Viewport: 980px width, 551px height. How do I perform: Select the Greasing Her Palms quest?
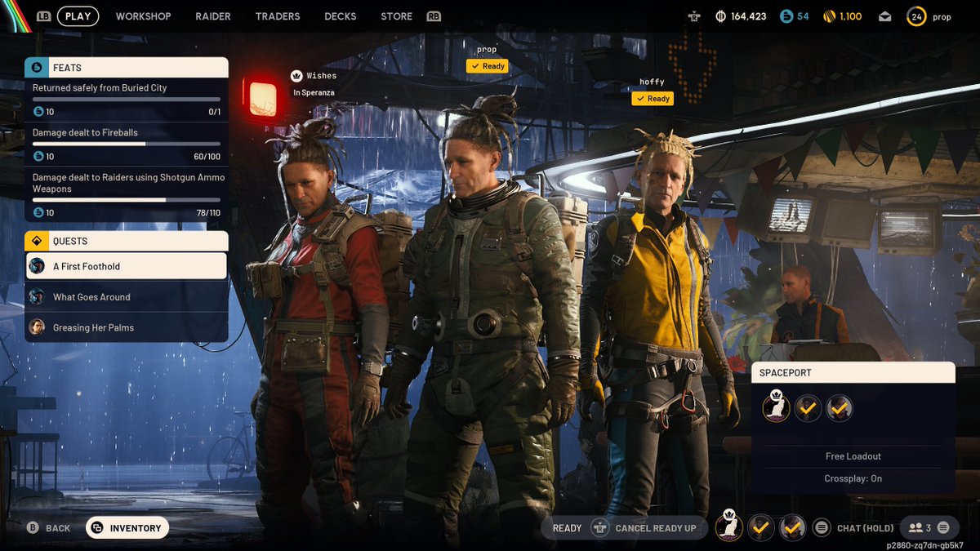pos(127,327)
